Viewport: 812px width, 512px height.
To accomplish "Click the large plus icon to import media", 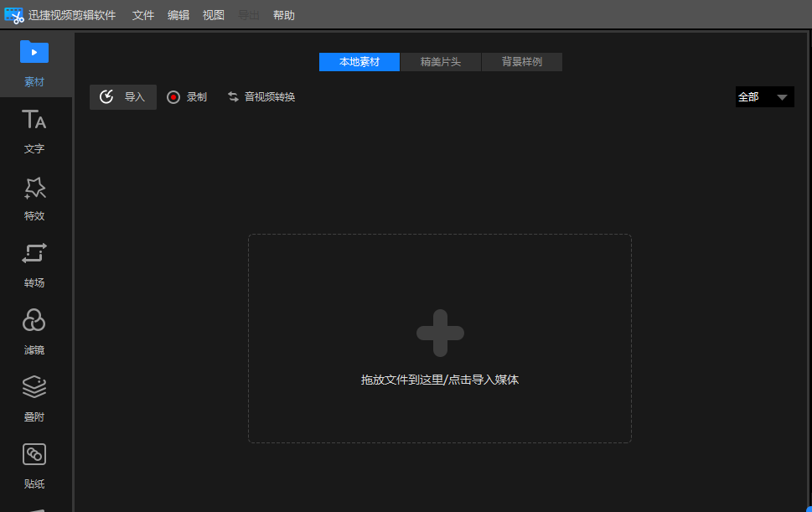I will (x=440, y=333).
